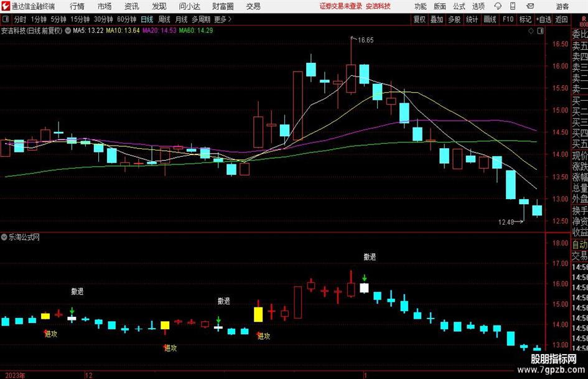The image size is (588, 379).
Task: Switch to 1分钟 period tab
Action: coord(38,19)
